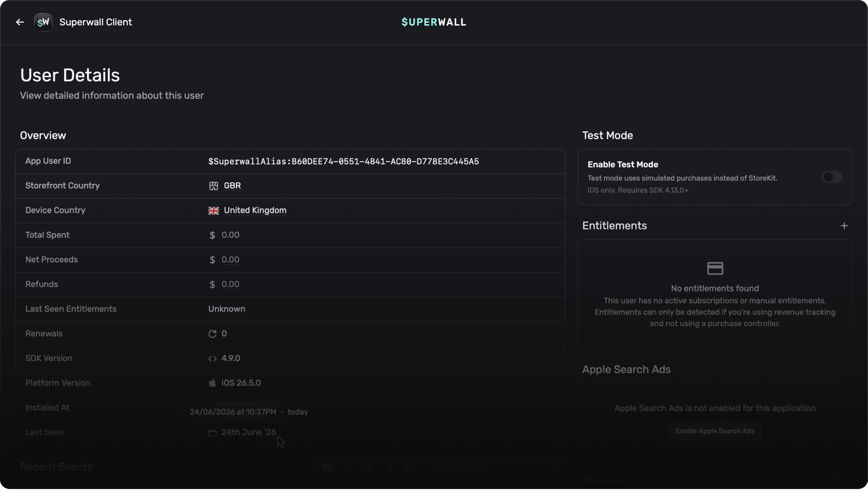Click the No entitlements found message
Screen dimensions: 868x499
(x=715, y=289)
